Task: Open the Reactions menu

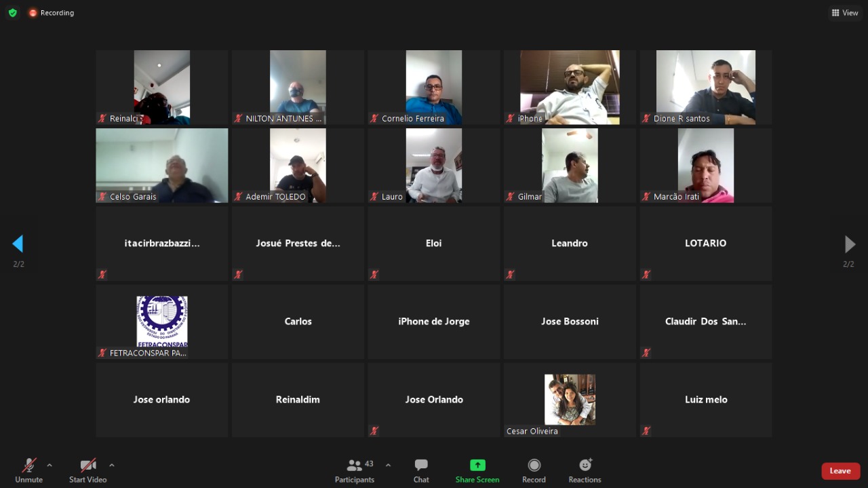Action: click(x=585, y=470)
